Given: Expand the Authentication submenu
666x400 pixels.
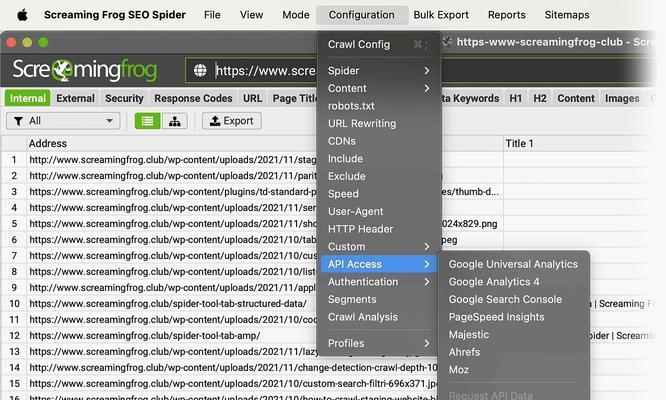Looking at the screenshot, I should coord(378,282).
